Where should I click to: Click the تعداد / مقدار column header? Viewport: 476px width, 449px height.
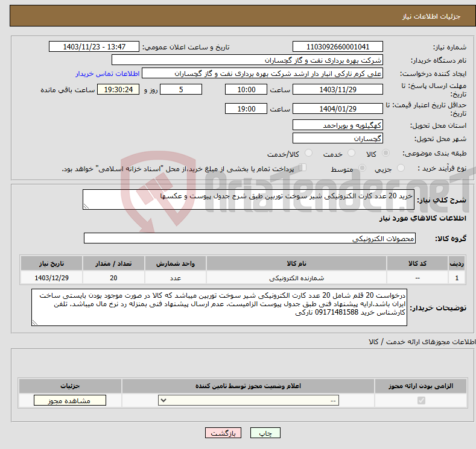pyautogui.click(x=113, y=263)
